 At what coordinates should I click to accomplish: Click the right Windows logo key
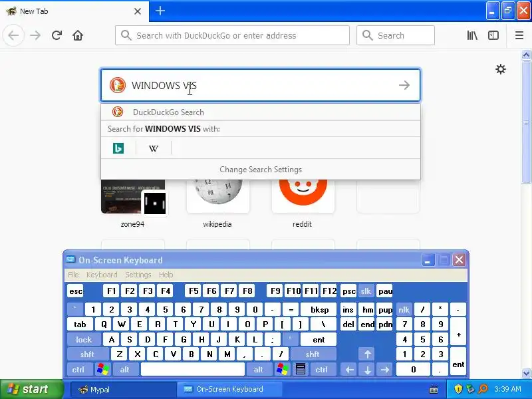(282, 369)
